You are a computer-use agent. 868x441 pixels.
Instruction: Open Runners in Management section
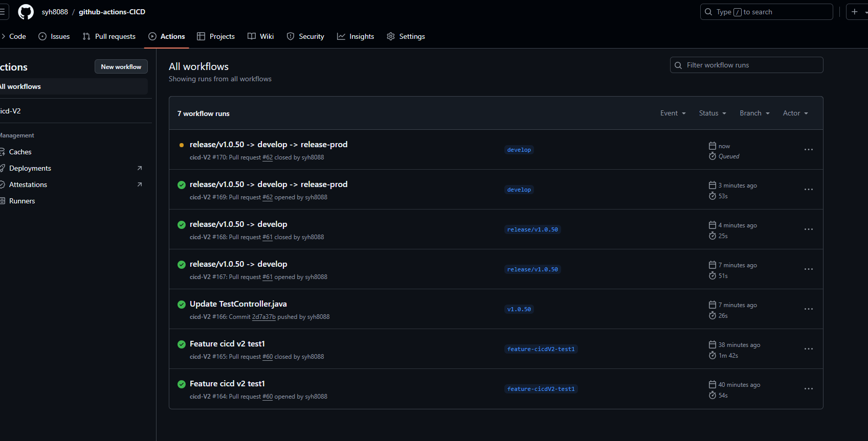(x=74, y=201)
